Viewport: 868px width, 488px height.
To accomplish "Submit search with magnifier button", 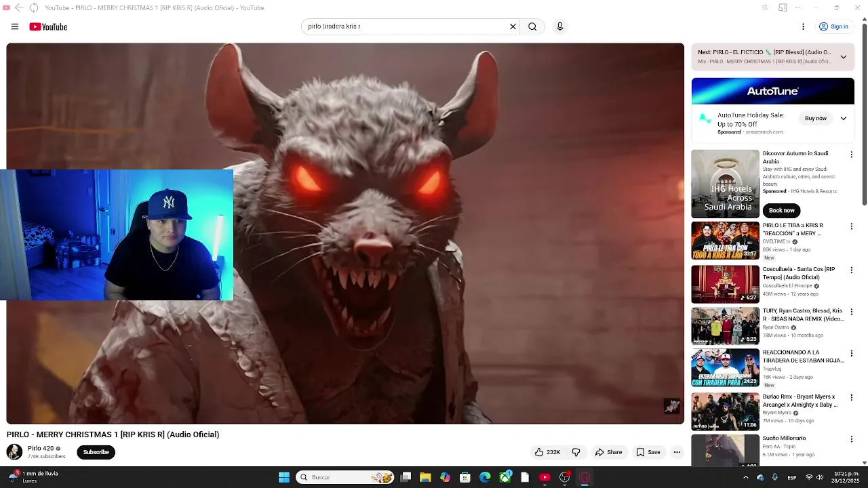I will [x=532, y=26].
